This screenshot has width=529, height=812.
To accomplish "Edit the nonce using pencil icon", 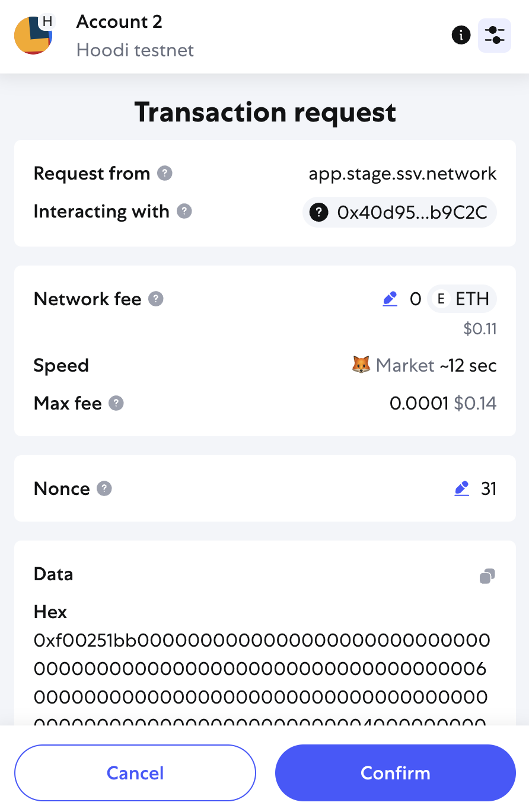I will [x=461, y=489].
